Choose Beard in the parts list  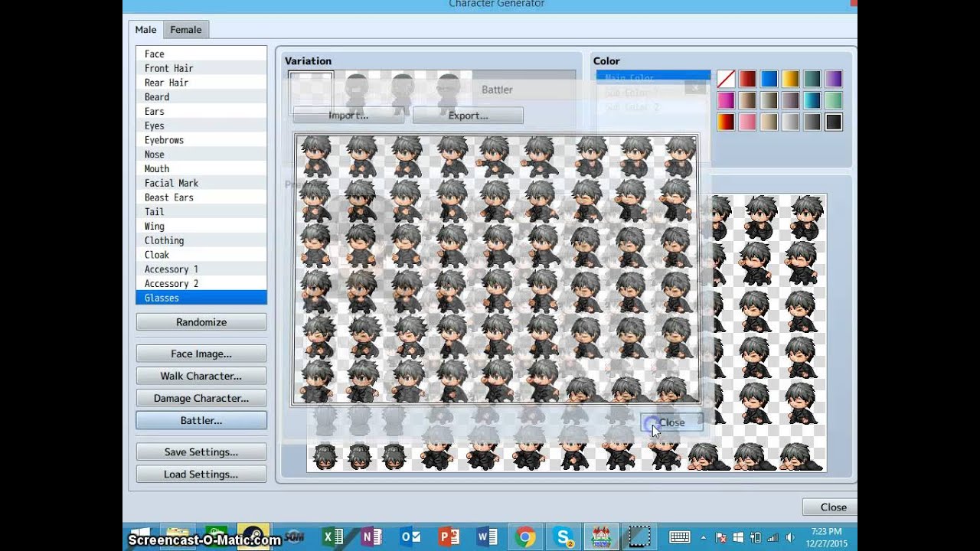(201, 97)
